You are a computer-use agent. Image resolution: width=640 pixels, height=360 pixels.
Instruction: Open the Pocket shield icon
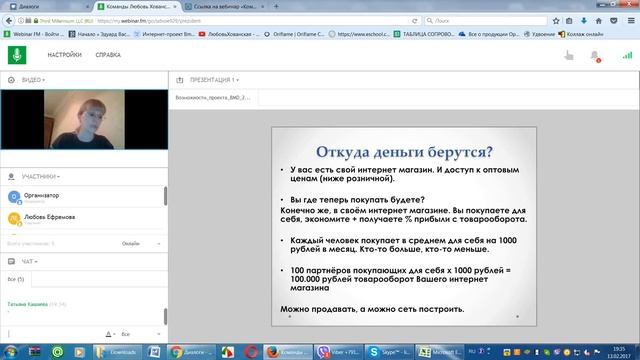click(x=613, y=21)
